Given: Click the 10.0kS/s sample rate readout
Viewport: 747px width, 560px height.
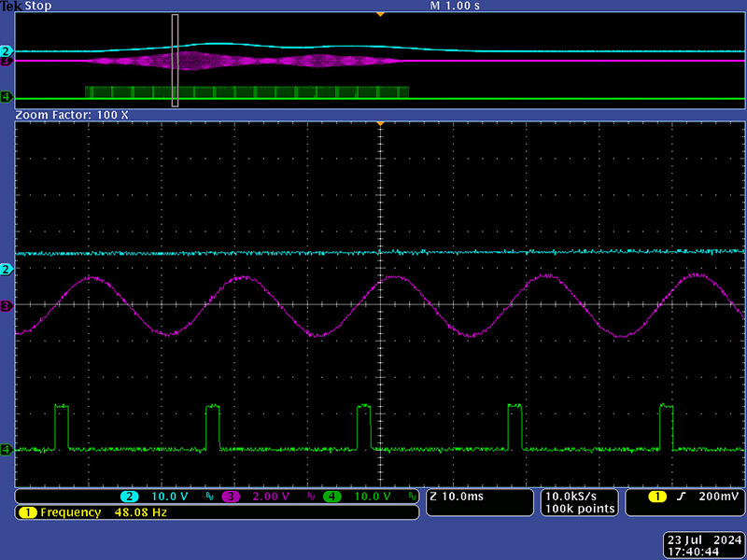Looking at the screenshot, I should (579, 497).
